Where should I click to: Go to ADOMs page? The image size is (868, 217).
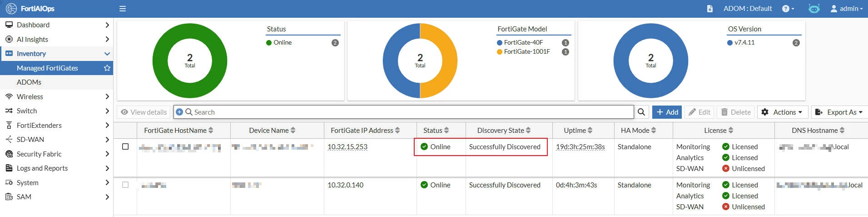point(56,82)
